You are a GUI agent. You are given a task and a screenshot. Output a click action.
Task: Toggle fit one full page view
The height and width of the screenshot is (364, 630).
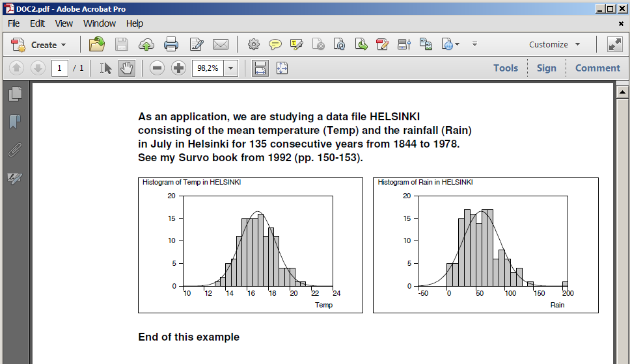(282, 68)
